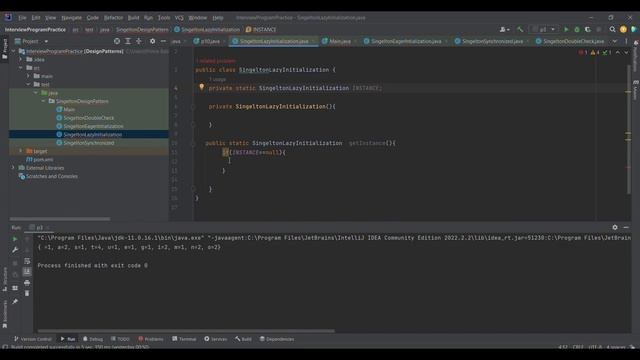Open the File menu
640x360 pixels.
pos(22,18)
